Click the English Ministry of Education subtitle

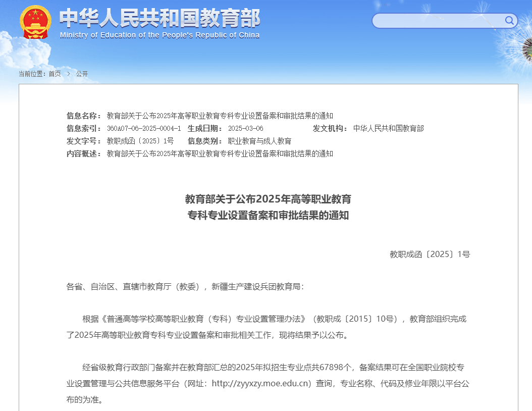point(159,35)
